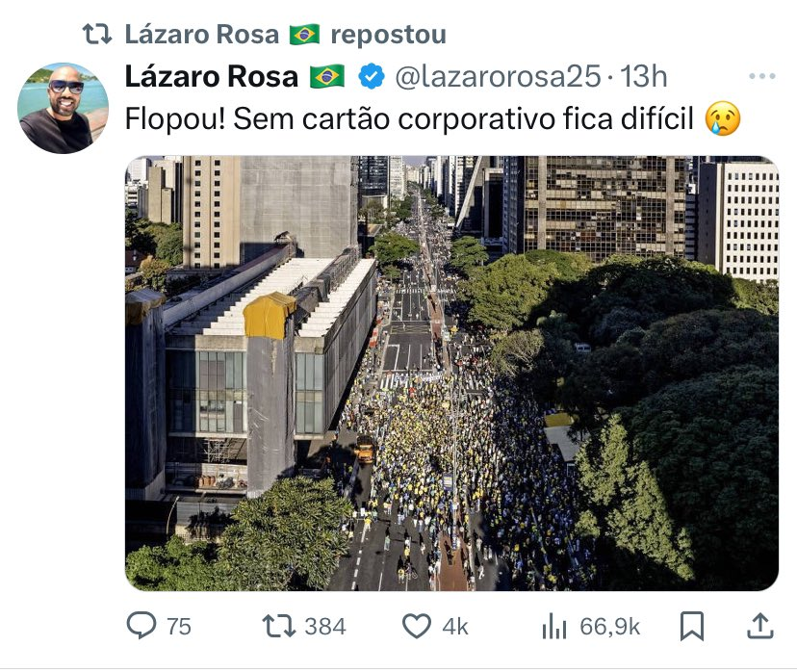Viewport: 797px width, 672px height.
Task: Click the Lázaro Rosa display name
Action: coord(211,77)
